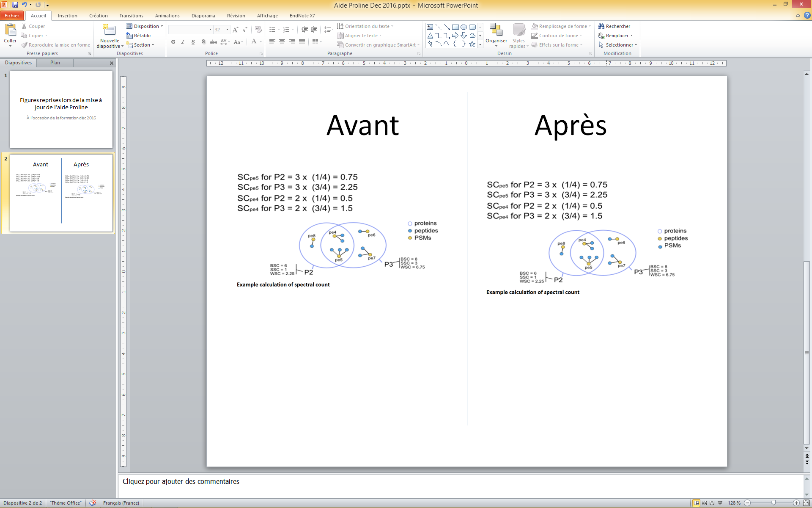The width and height of the screenshot is (812, 508).
Task: Center-align text in paragraph group
Action: click(282, 42)
